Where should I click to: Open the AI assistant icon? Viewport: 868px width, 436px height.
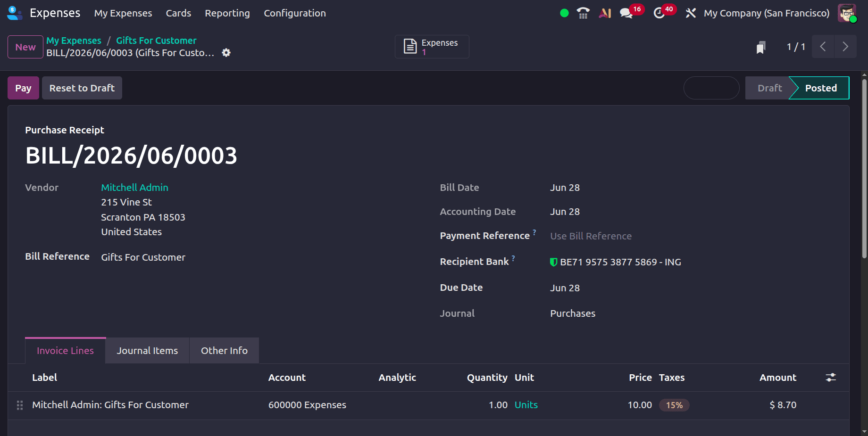tap(605, 13)
